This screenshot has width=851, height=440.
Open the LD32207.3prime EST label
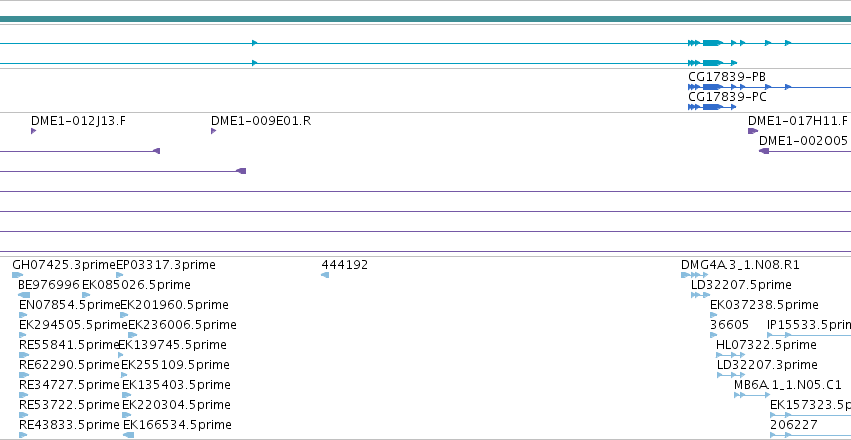767,365
